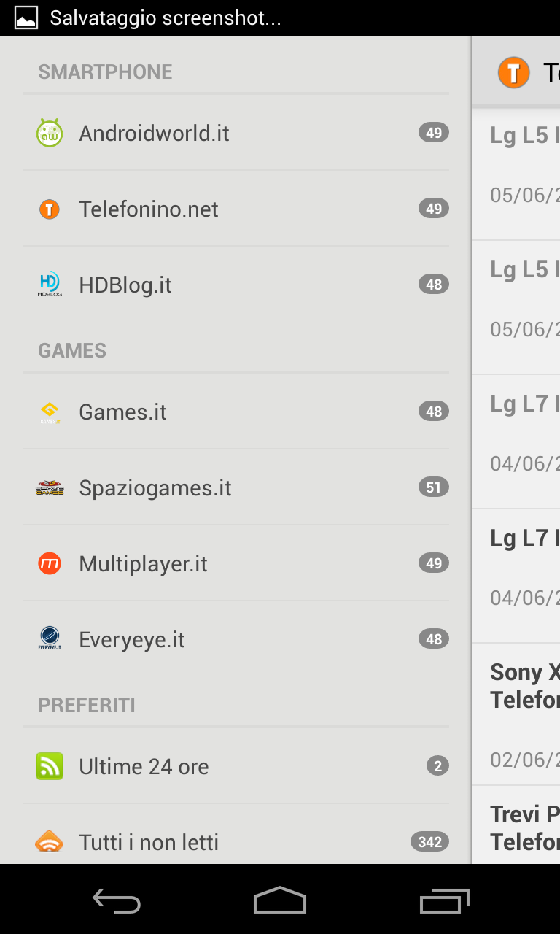Image resolution: width=560 pixels, height=934 pixels.
Task: Tap the Android home navigation button
Action: [280, 900]
